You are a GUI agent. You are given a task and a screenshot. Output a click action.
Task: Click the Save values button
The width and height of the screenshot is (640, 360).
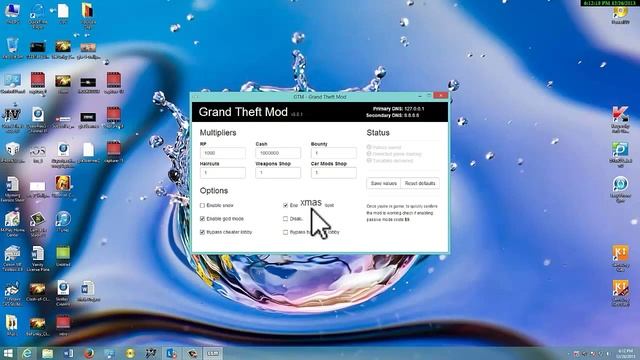coord(383,184)
